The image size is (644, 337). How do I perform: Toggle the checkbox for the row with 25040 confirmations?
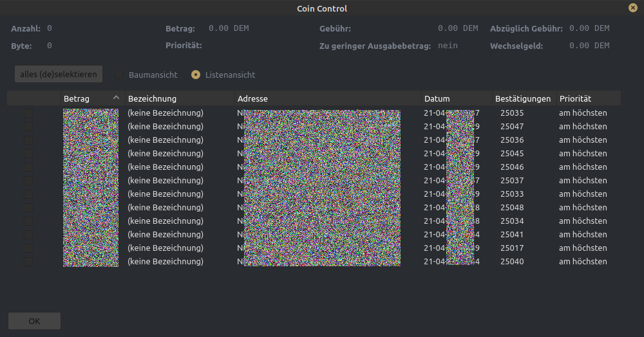[28, 262]
